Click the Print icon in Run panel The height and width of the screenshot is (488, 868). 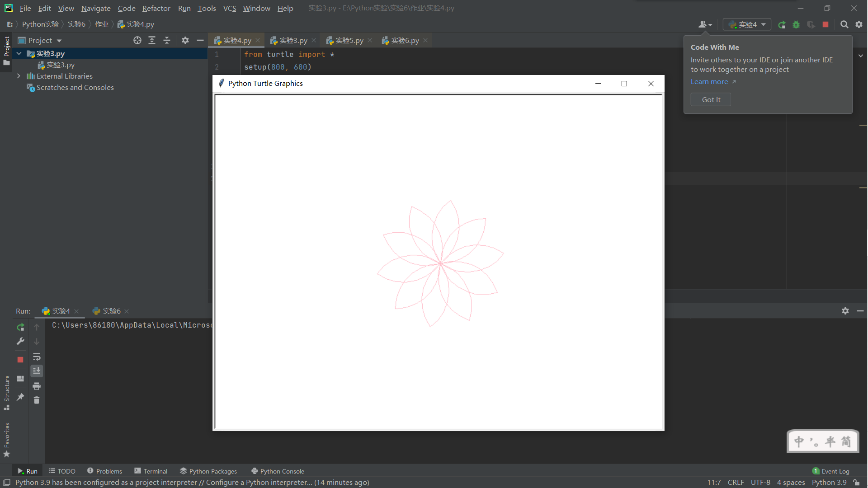pos(37,386)
